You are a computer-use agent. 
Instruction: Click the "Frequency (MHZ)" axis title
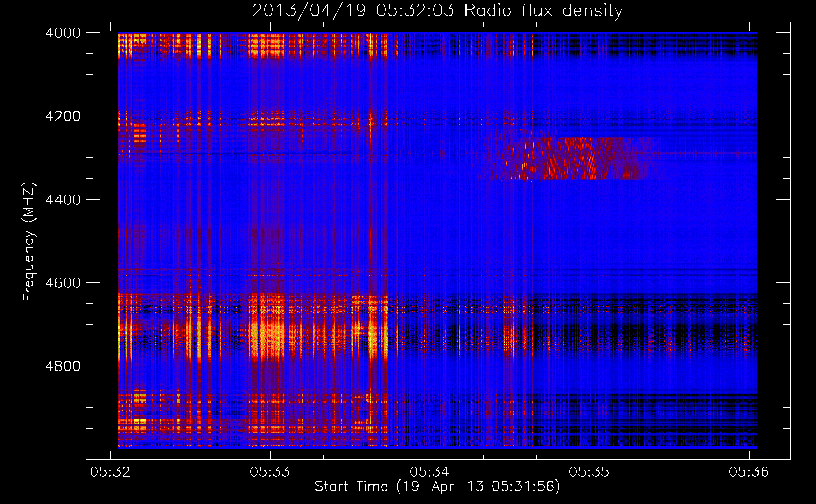tap(29, 242)
